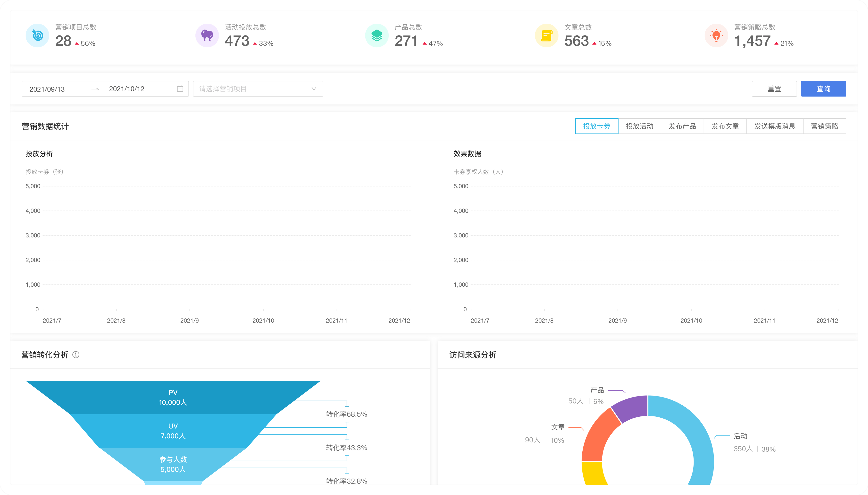Click the 350人 活动 legend value
Image resolution: width=868 pixels, height=495 pixels.
(x=743, y=449)
